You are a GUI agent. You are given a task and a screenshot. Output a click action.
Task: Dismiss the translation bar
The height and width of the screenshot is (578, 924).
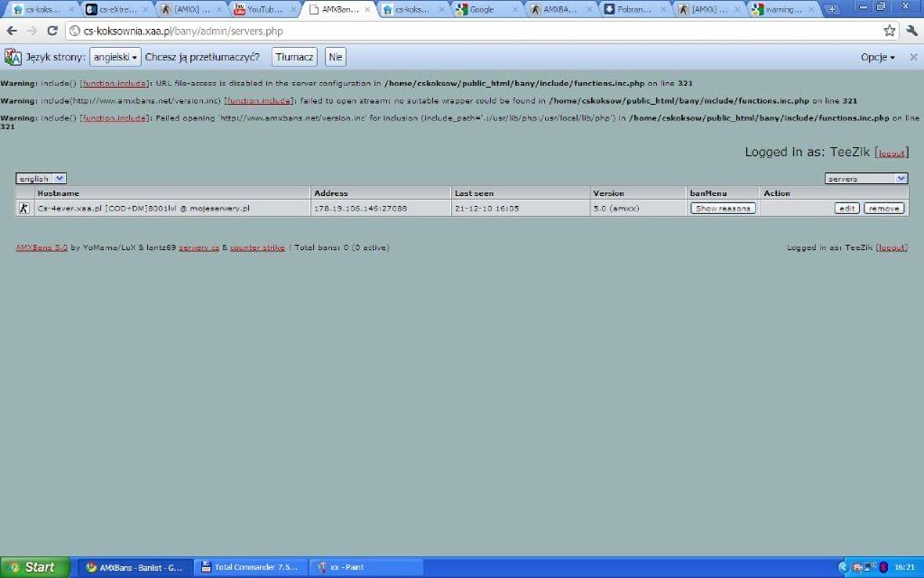[913, 57]
